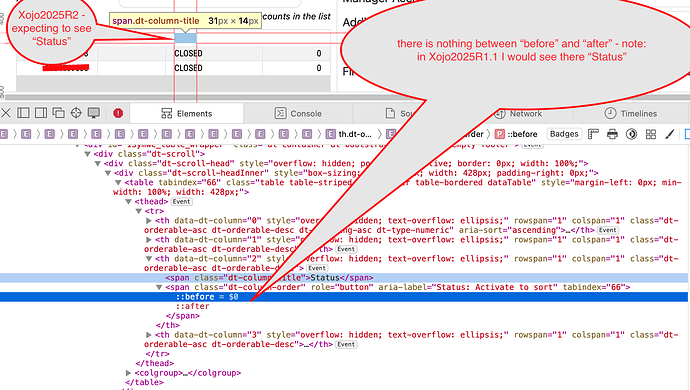Toggle print media styles printer icon
The image size is (690, 390).
[x=612, y=134]
